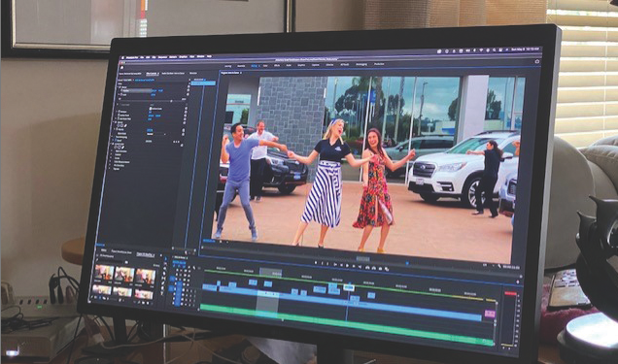This screenshot has height=364, width=618.
Task: Click the Mark Out button
Action: (327, 264)
